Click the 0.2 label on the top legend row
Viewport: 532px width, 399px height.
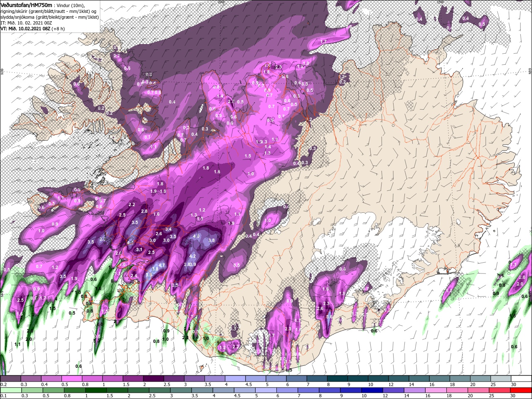coord(4,384)
